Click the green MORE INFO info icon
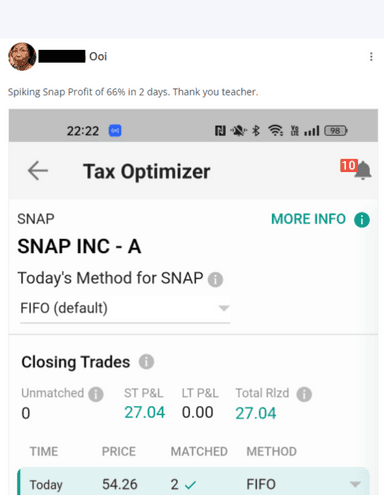The height and width of the screenshot is (495, 384). (362, 220)
